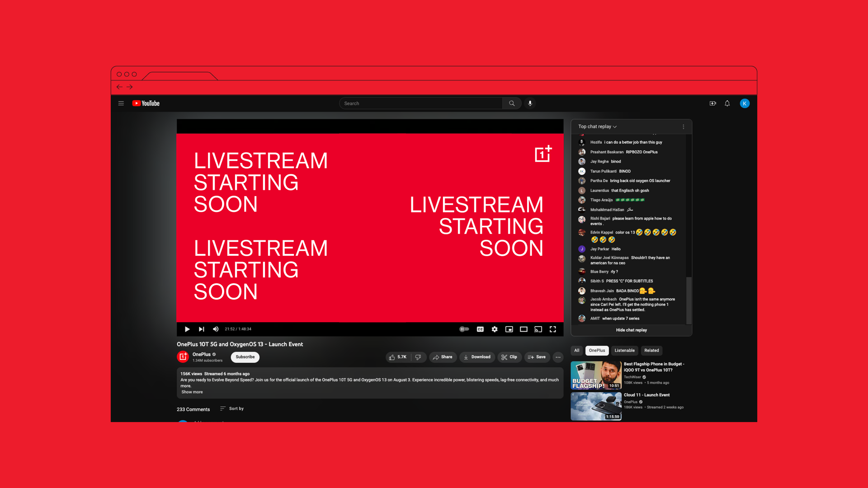The width and height of the screenshot is (868, 488).
Task: Expand the Top chat replay dropdown
Action: [x=597, y=127]
